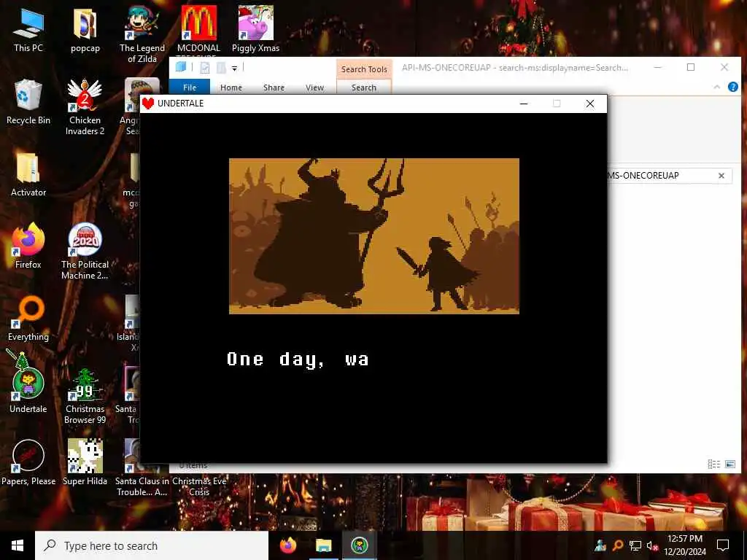Viewport: 747px width, 560px height.
Task: Launch the Firefox desktop shortcut
Action: click(x=28, y=246)
